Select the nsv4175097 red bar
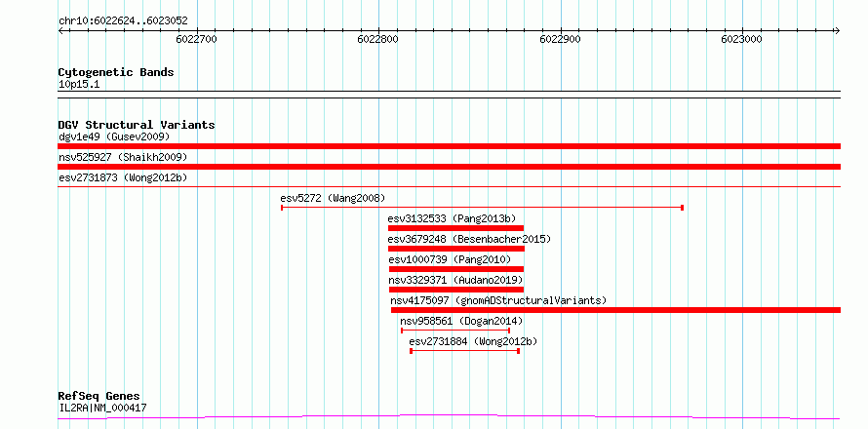This screenshot has width=868, height=429. pyautogui.click(x=615, y=310)
